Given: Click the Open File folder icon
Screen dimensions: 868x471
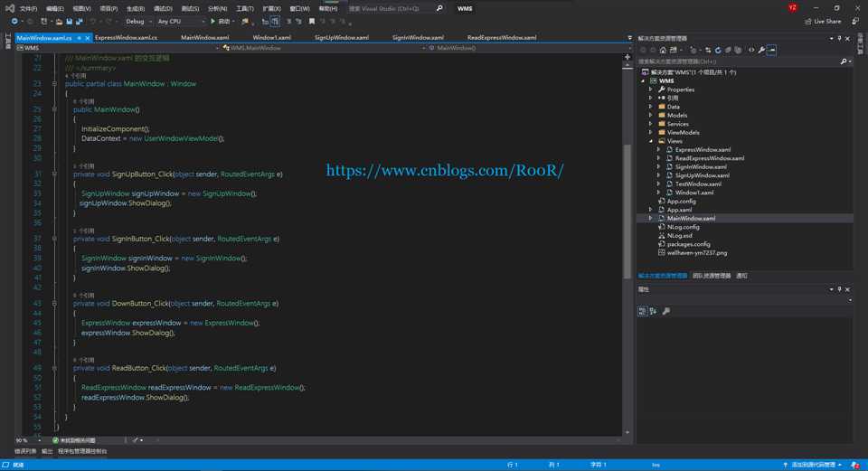Looking at the screenshot, I should click(x=60, y=21).
